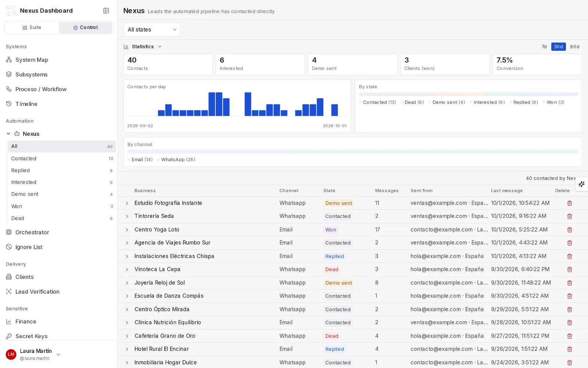Image resolution: width=588 pixels, height=368 pixels.
Task: Open the All states dropdown
Action: [152, 29]
